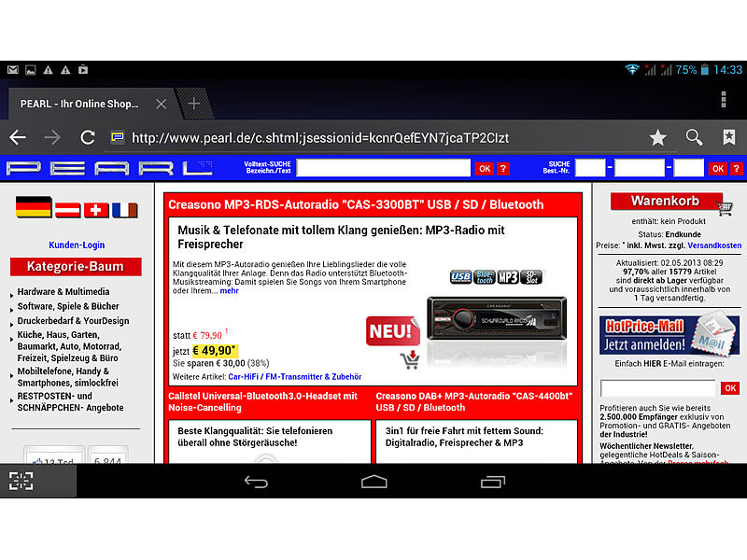Open help question mark for Best.-Nr. search
This screenshot has width=747, height=560.
point(737,169)
